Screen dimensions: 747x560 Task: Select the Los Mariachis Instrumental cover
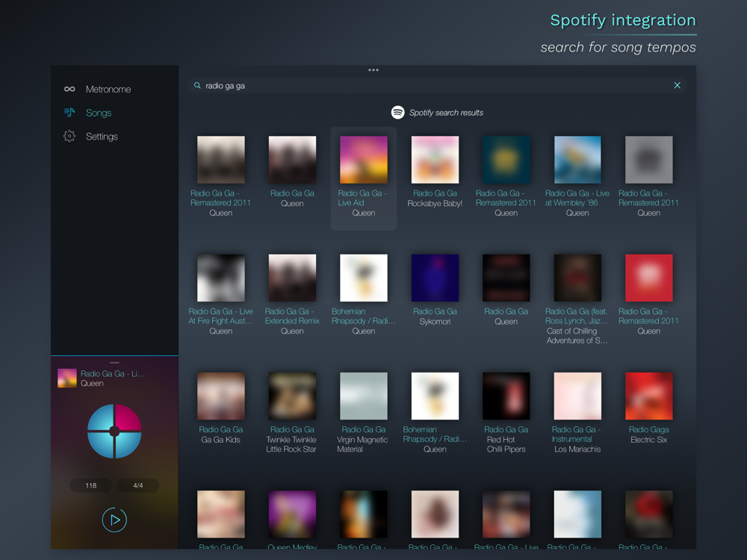[577, 396]
